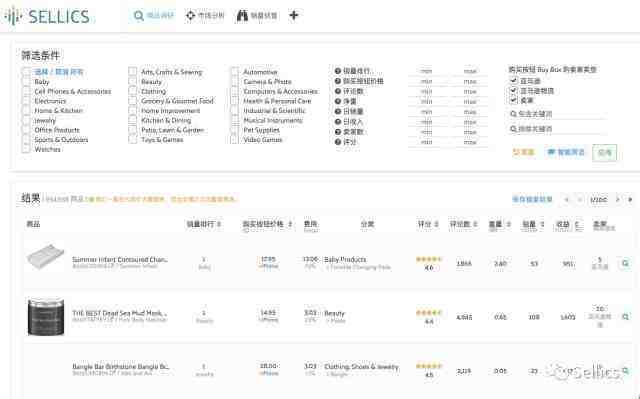Enable the Pet Supplies checkbox
This screenshot has height=399, width=640.
click(x=234, y=130)
